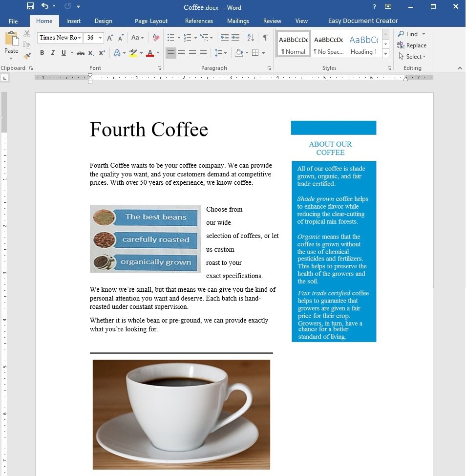Click the Multilevel list icon
Screen dimensions: 466x476
[x=205, y=38]
